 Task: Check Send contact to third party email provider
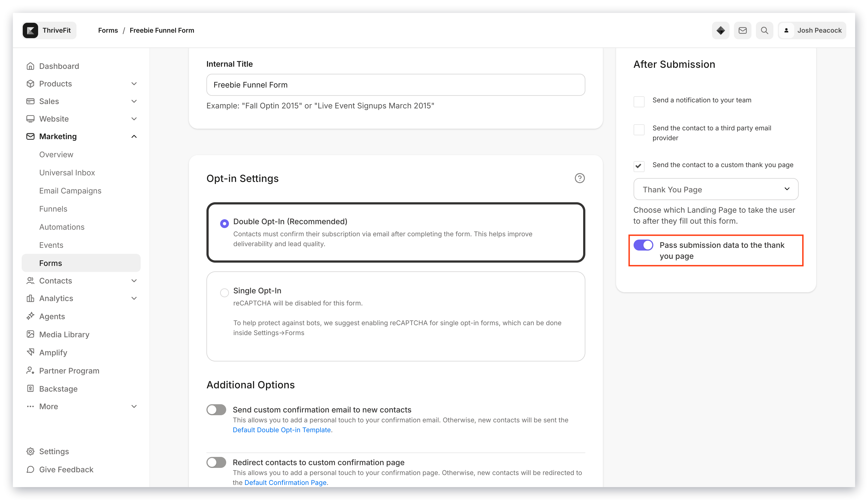[639, 130]
